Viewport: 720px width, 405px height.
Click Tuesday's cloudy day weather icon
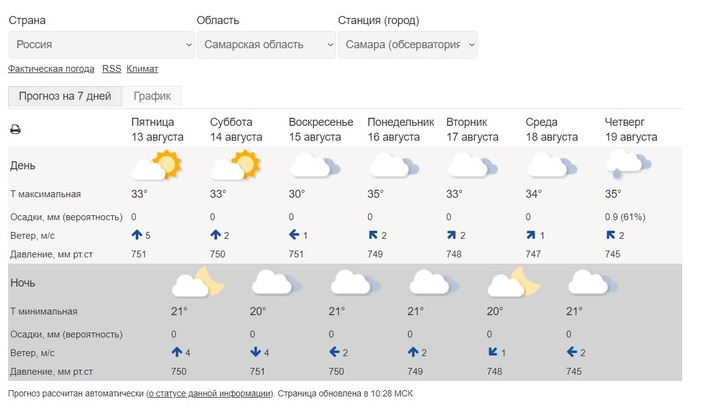pyautogui.click(x=473, y=165)
